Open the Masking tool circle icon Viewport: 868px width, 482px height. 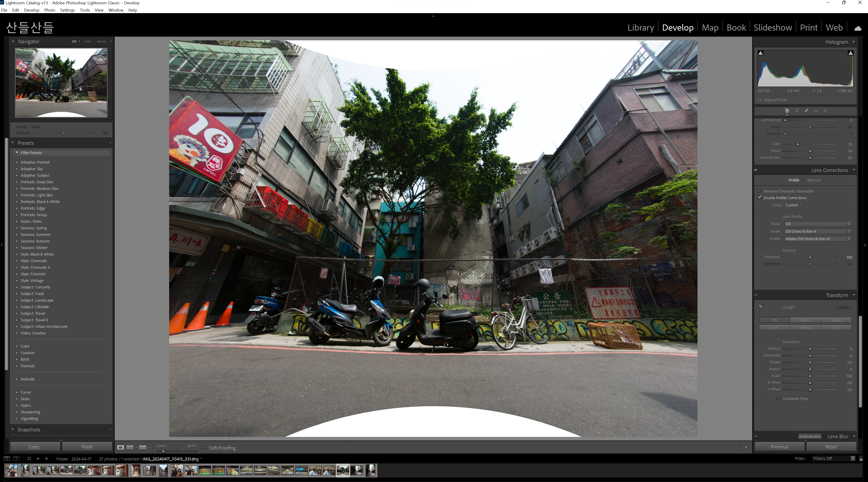pos(825,111)
